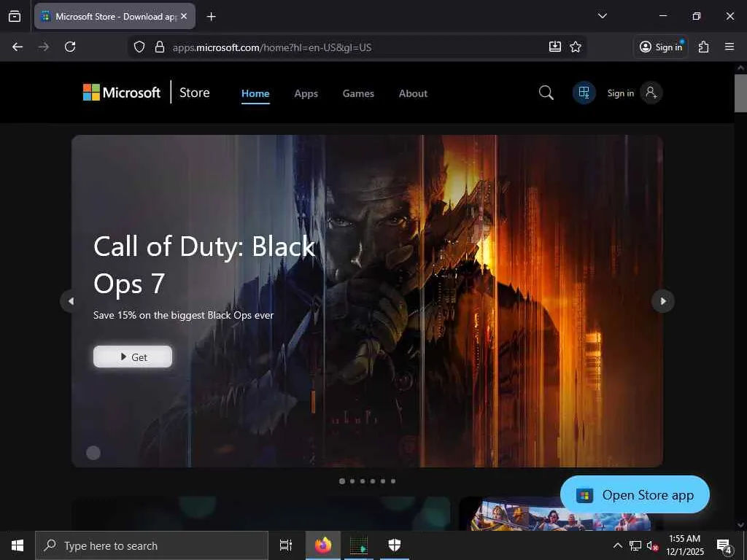Click the green grid app taskbar icon

click(x=359, y=545)
